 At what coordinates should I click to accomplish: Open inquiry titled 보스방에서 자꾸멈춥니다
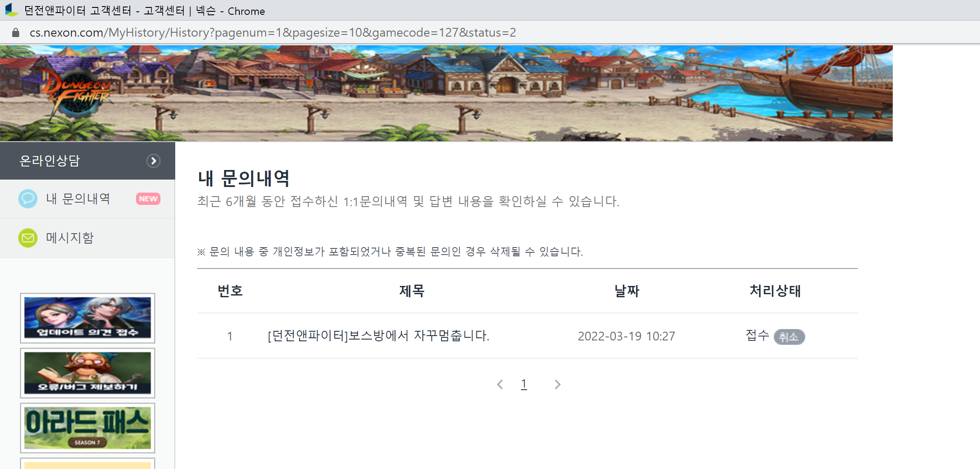[x=378, y=336]
